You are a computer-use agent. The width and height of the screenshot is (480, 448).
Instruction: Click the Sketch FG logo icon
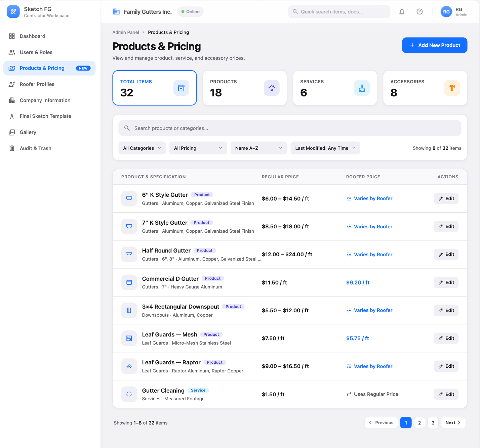click(13, 12)
